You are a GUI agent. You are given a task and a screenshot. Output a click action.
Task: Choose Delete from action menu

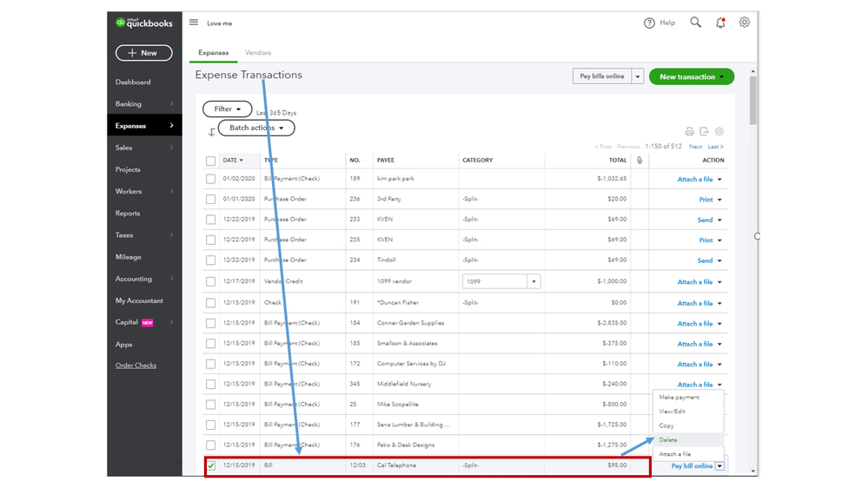pos(688,440)
